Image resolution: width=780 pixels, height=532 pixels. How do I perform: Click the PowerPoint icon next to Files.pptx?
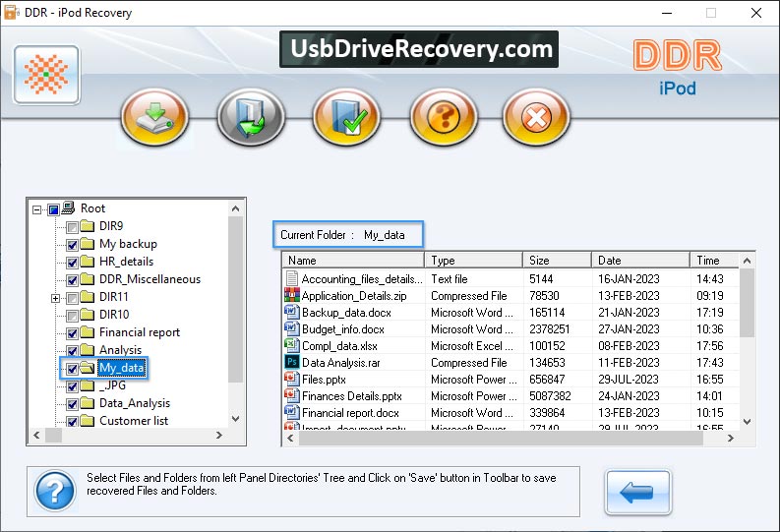point(292,379)
